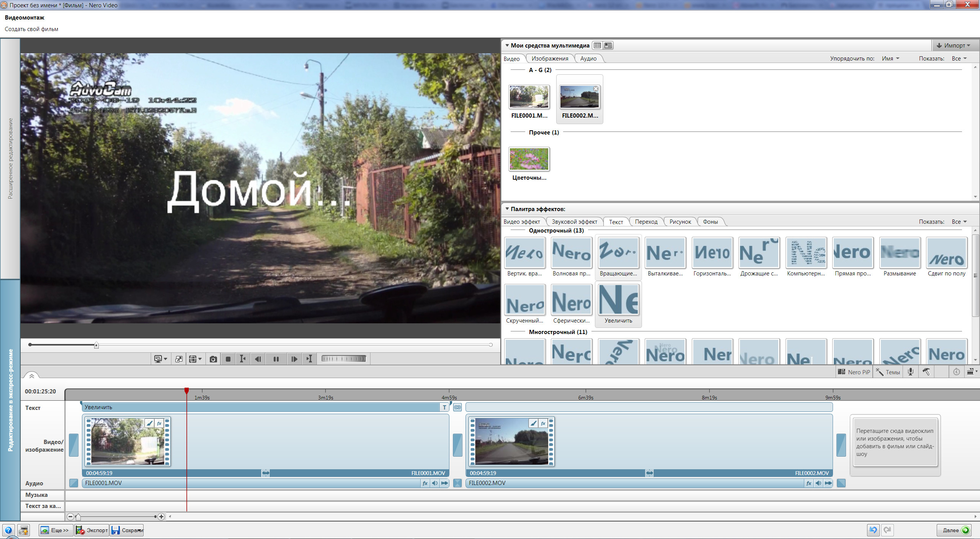Toggle the transition slot between the two clips

coord(457,445)
